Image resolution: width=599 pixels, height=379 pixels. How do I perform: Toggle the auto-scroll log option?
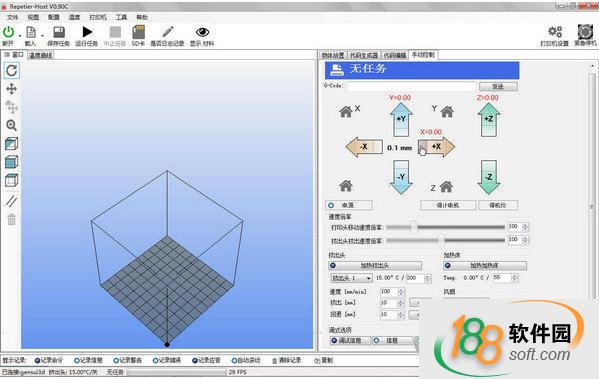(x=246, y=360)
